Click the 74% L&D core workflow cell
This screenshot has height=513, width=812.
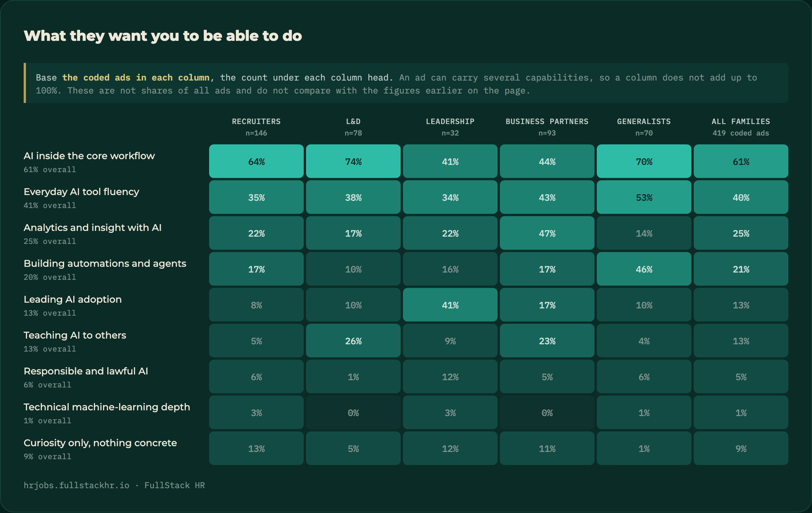pos(353,161)
